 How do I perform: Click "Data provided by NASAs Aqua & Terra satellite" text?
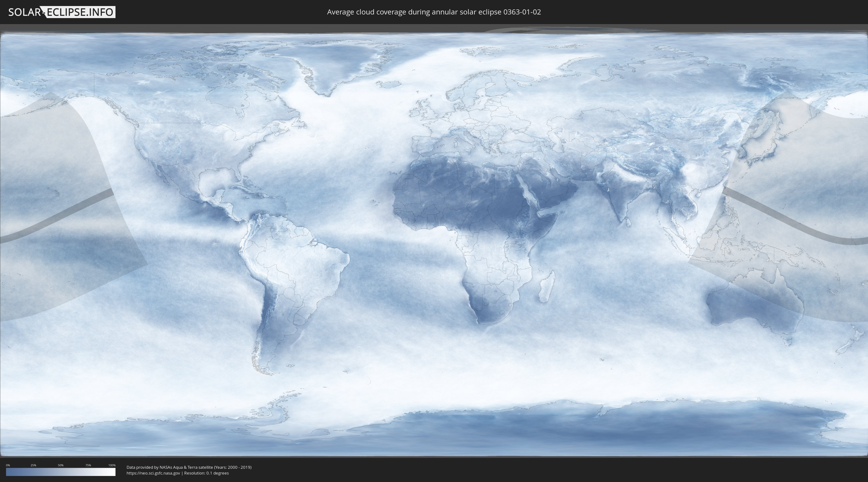pos(170,467)
